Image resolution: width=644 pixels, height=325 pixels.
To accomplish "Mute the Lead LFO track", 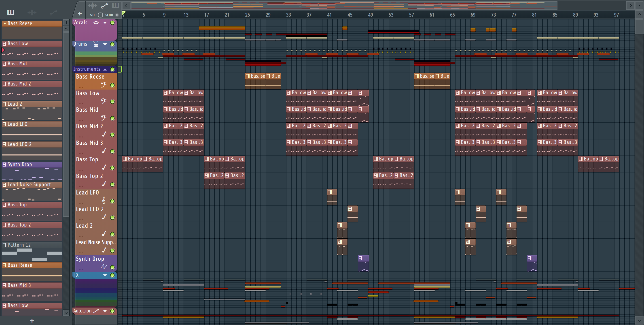I will tap(112, 201).
